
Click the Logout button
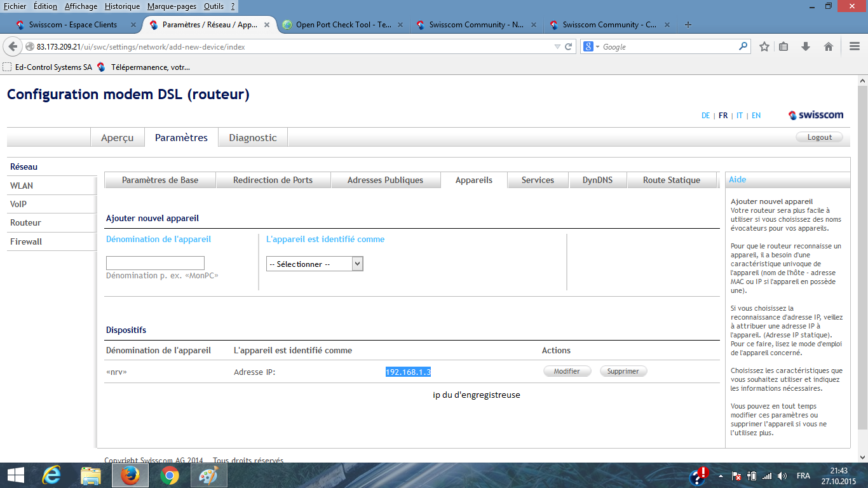(x=819, y=137)
